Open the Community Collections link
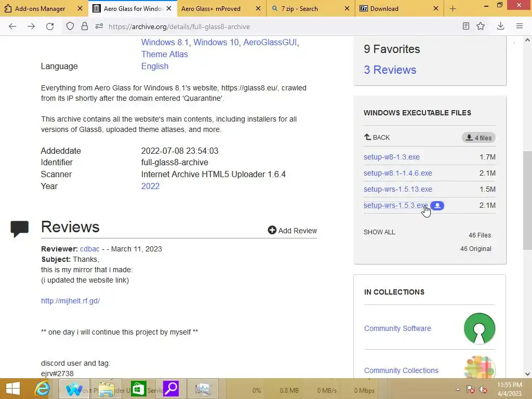Image resolution: width=532 pixels, height=399 pixels. click(x=401, y=370)
